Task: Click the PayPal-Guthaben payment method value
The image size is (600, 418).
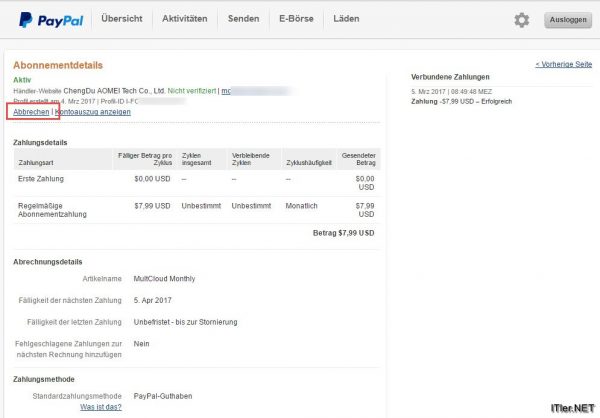Action: (163, 396)
